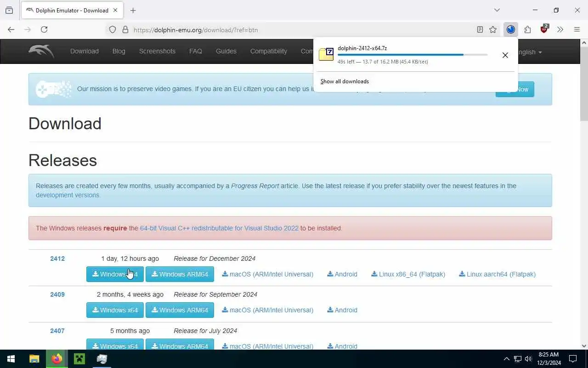
Task: Click the tracking protection shield icon
Action: pos(113,29)
